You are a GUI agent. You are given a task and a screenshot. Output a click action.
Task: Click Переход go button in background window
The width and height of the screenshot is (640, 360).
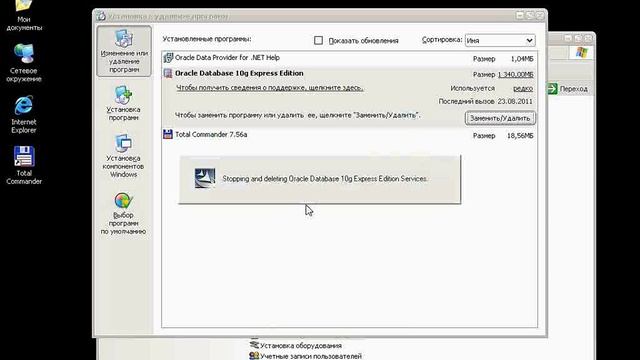click(568, 89)
